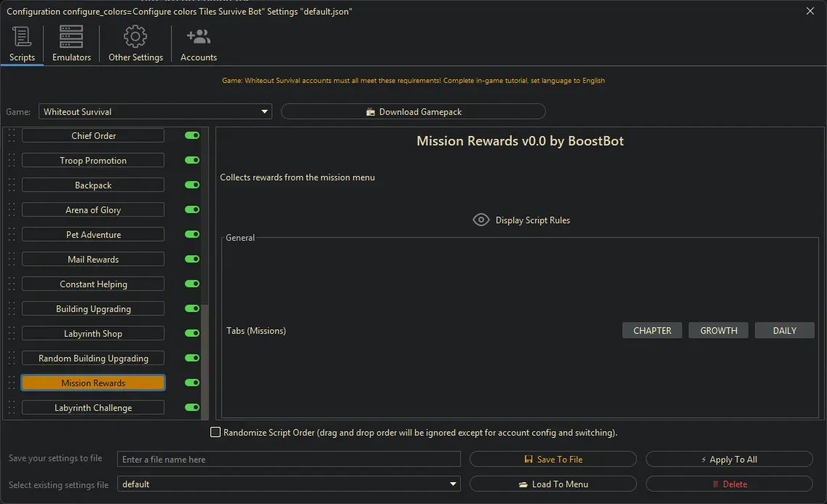Click the Apply To All button

[729, 460]
